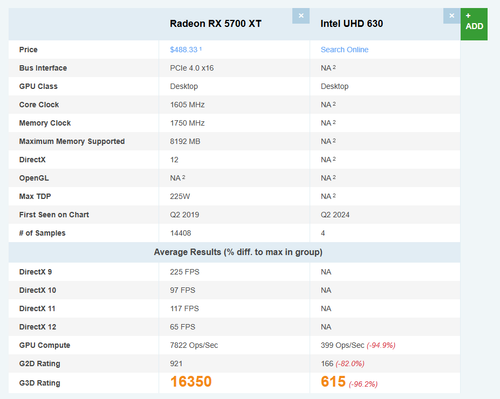Select the Q2 2024 value
This screenshot has height=399, width=500.
[335, 215]
